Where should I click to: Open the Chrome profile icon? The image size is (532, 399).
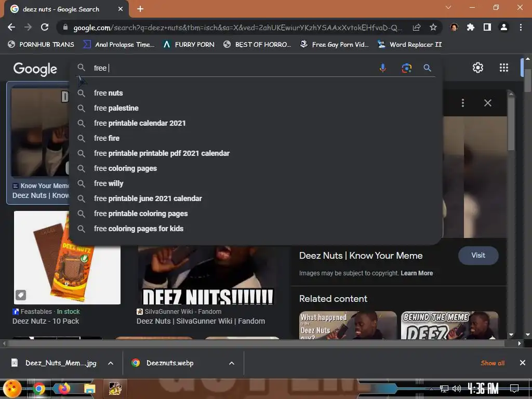click(504, 27)
